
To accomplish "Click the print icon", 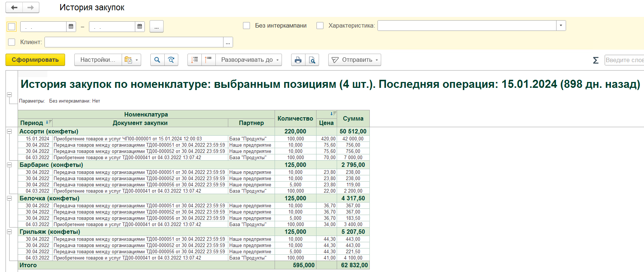I will point(298,60).
